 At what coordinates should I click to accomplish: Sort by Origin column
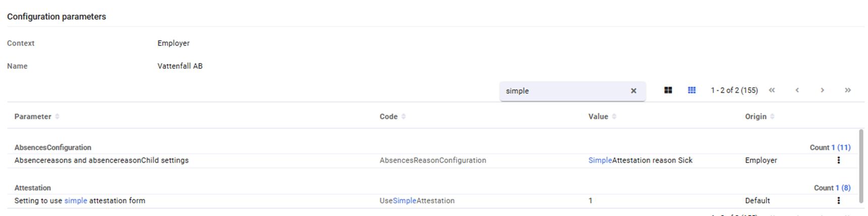[x=772, y=116]
